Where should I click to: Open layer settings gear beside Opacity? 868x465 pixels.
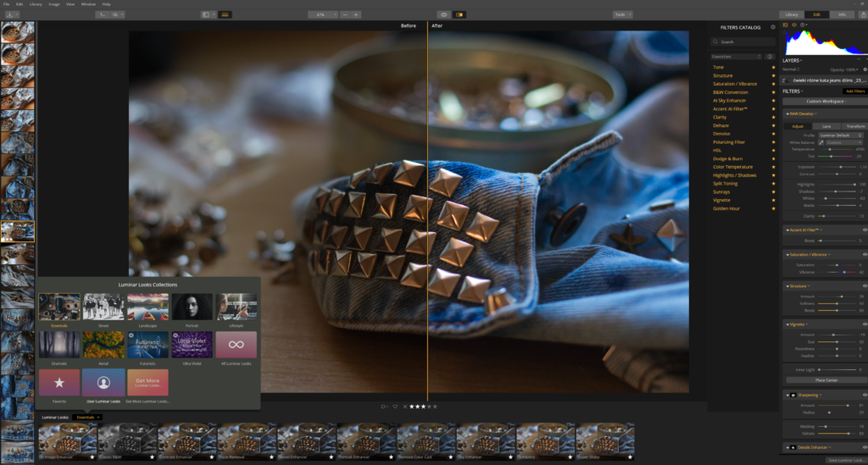click(x=865, y=69)
